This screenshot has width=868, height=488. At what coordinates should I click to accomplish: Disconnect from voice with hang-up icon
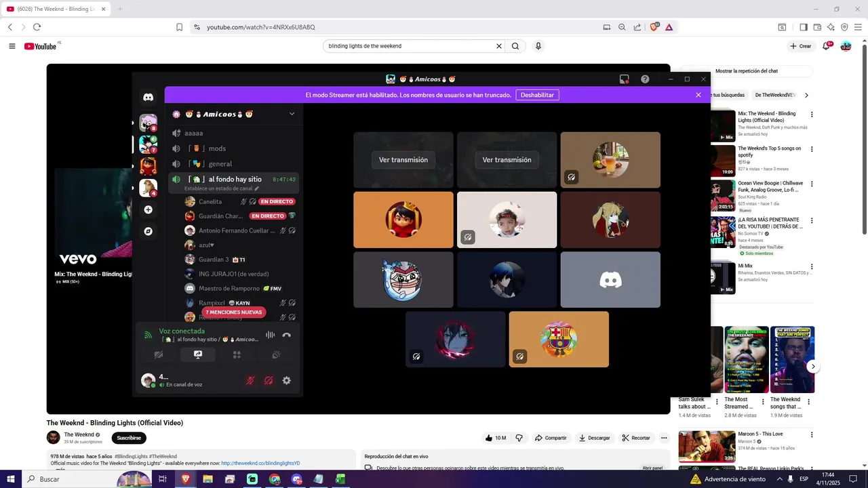[286, 335]
